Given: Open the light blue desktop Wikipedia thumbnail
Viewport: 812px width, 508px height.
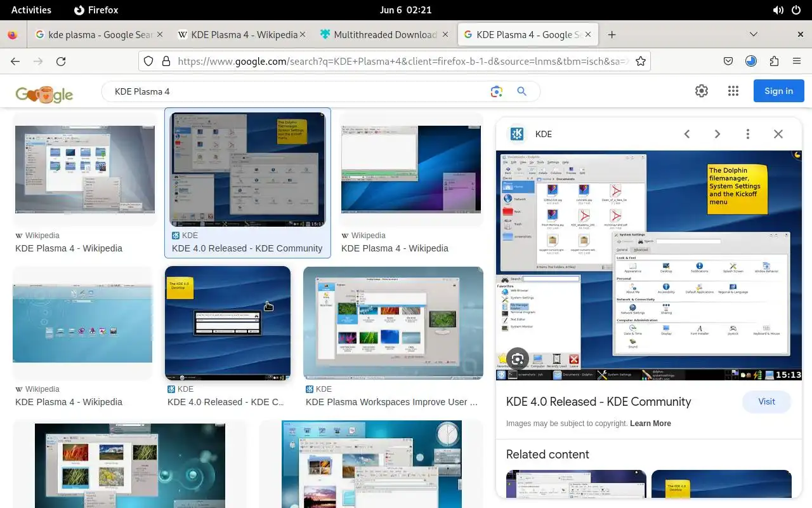Looking at the screenshot, I should coord(82,323).
